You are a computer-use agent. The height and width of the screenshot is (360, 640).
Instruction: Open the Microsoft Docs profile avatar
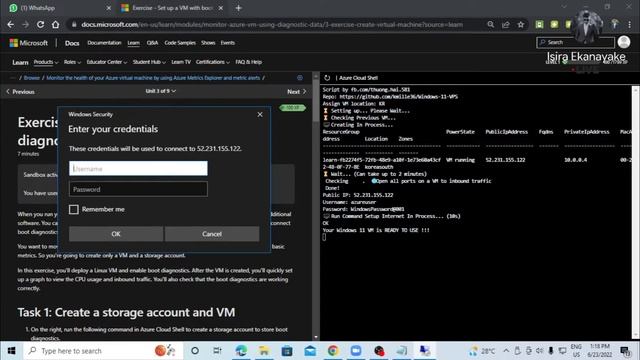(624, 42)
